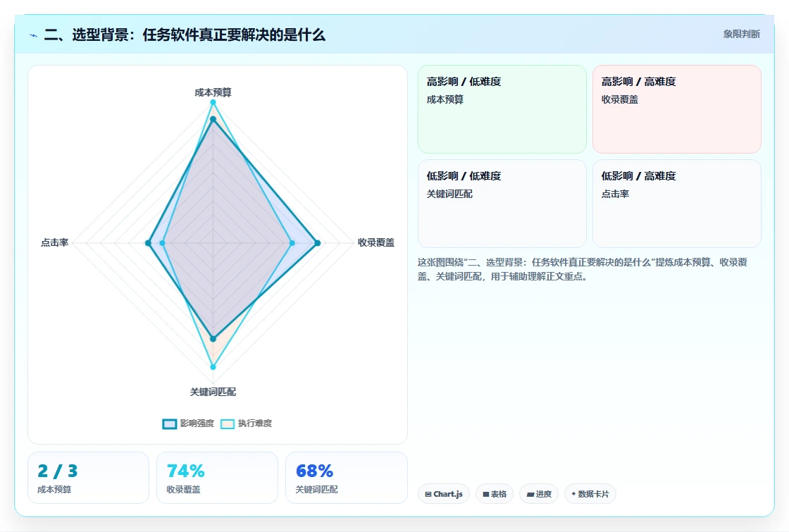Click 执行难度 data point on 成本预算 axis

click(x=213, y=102)
